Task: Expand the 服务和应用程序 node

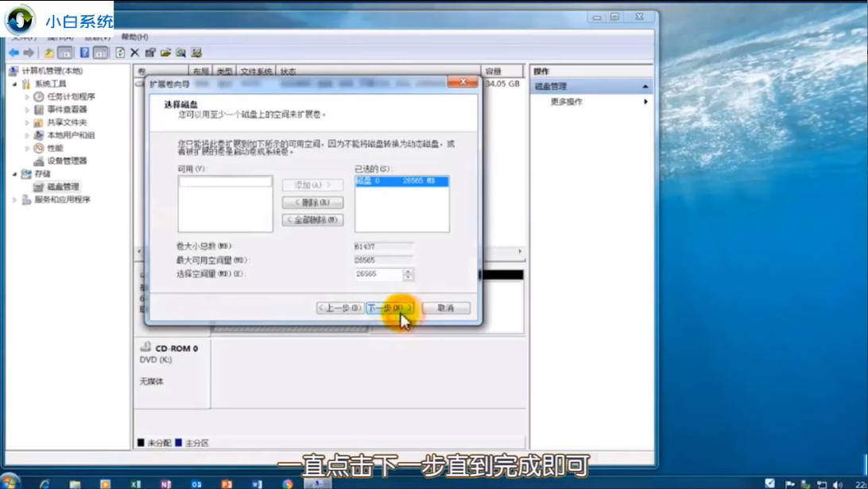Action: [15, 200]
